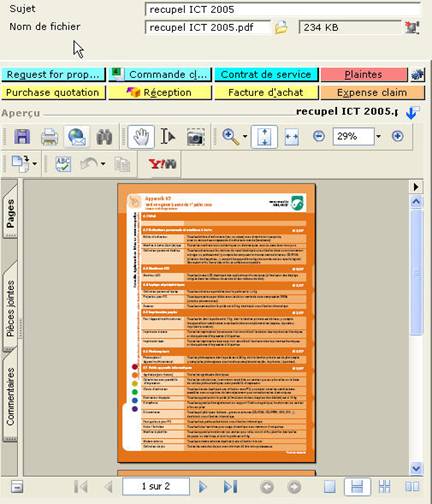Click the Facture d'achat button
Image resolution: width=432 pixels, height=504 pixels.
coord(266,92)
